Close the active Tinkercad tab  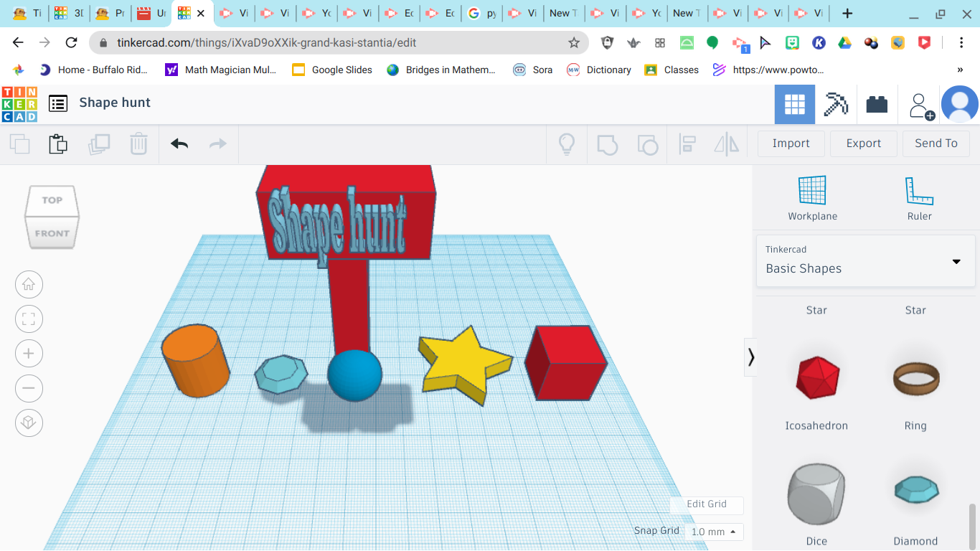tap(201, 13)
